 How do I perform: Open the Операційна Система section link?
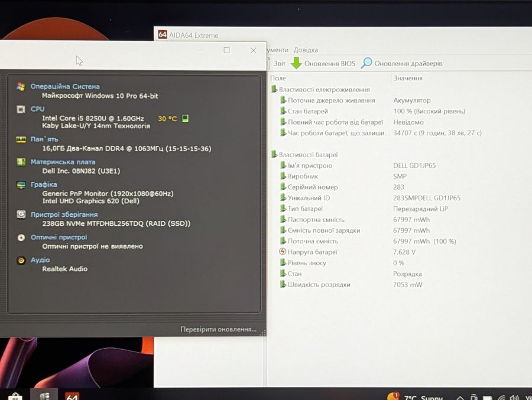(x=65, y=86)
